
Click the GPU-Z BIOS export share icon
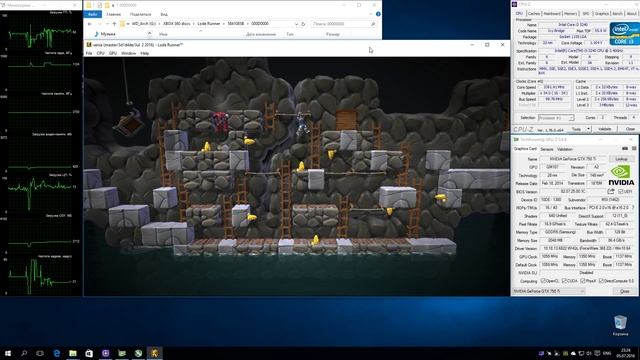coord(611,191)
